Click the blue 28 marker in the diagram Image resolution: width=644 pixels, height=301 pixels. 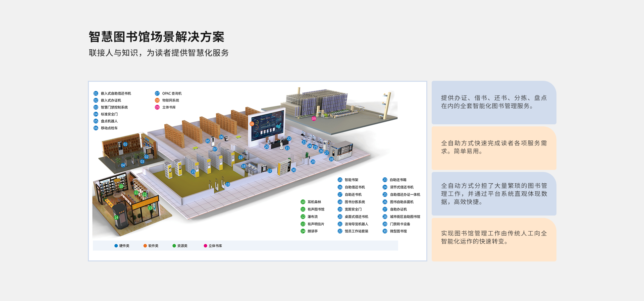pos(331,159)
